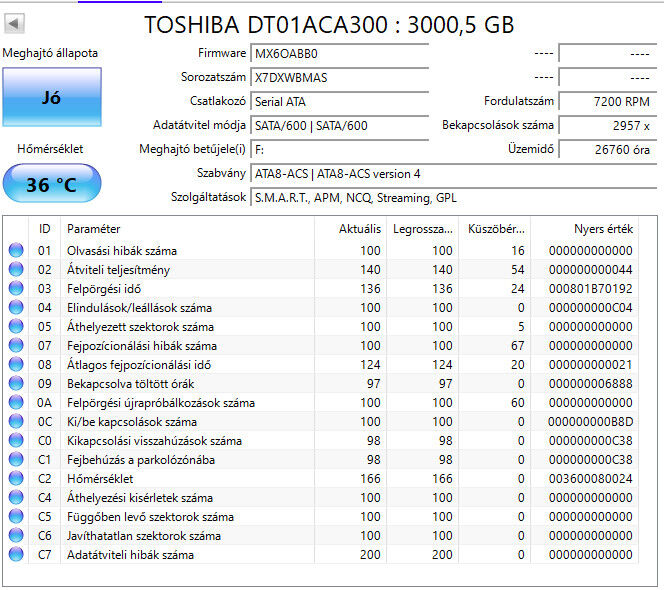The image size is (664, 590).
Task: Click the Jó drive health status button
Action: [52, 97]
